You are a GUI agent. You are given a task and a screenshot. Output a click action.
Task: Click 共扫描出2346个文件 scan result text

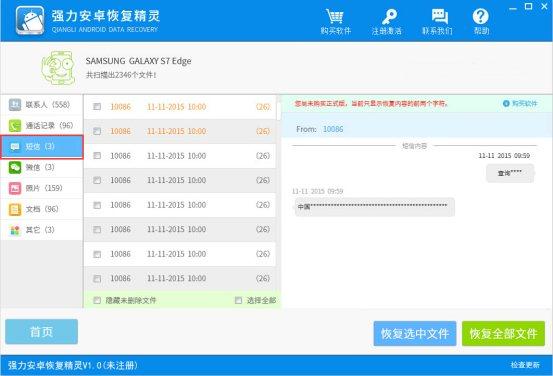[x=121, y=75]
